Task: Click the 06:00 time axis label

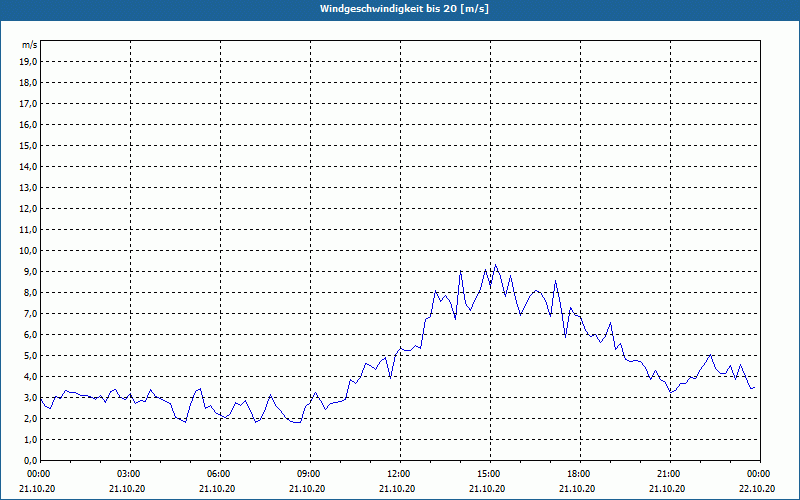Action: pyautogui.click(x=220, y=474)
